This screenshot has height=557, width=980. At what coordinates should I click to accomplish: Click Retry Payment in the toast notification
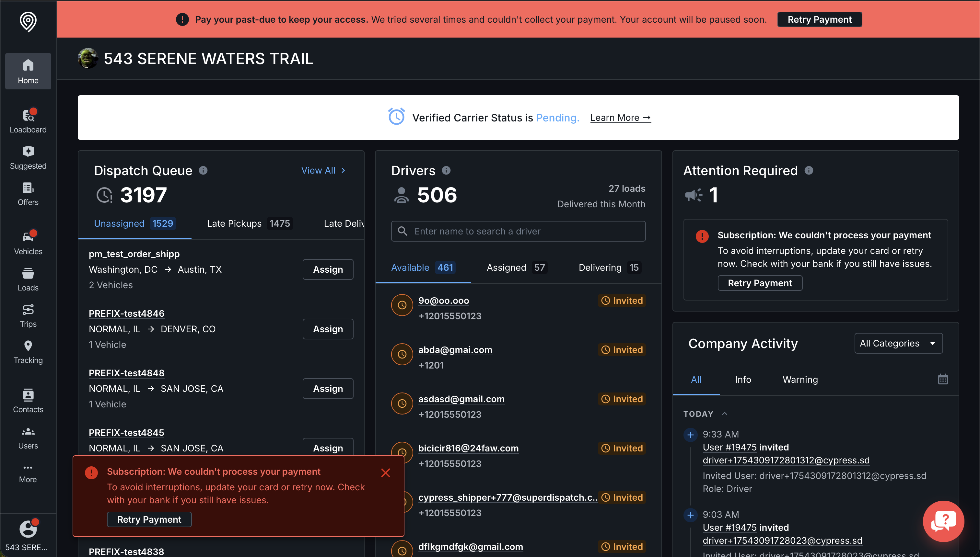pyautogui.click(x=149, y=519)
